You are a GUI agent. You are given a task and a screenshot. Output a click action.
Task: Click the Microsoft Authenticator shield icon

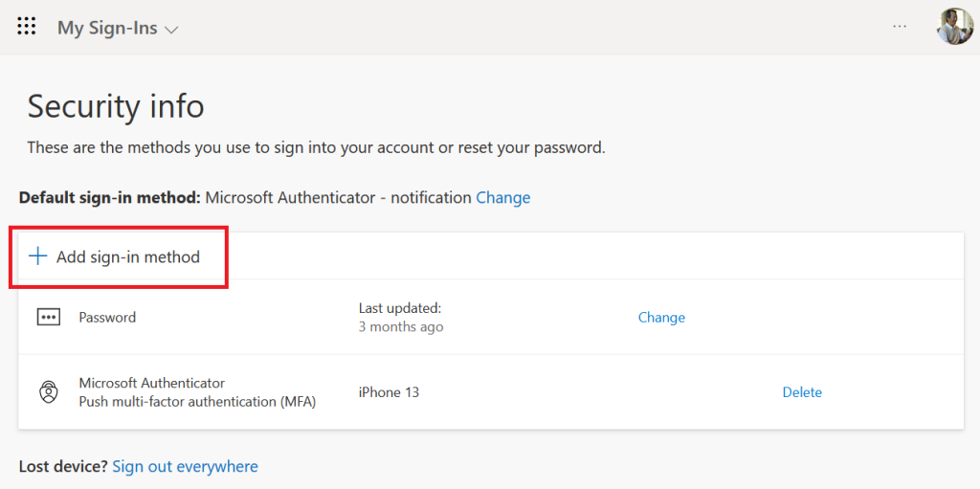click(49, 392)
